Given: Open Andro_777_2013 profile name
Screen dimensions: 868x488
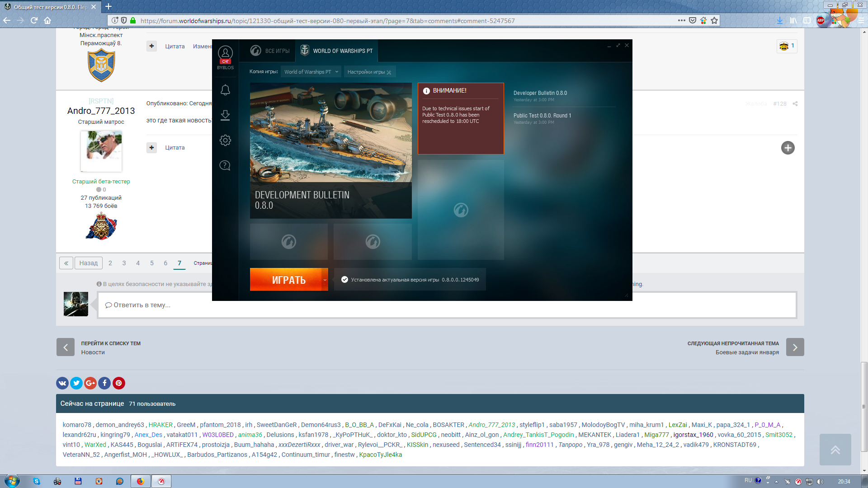Looking at the screenshot, I should pyautogui.click(x=101, y=111).
